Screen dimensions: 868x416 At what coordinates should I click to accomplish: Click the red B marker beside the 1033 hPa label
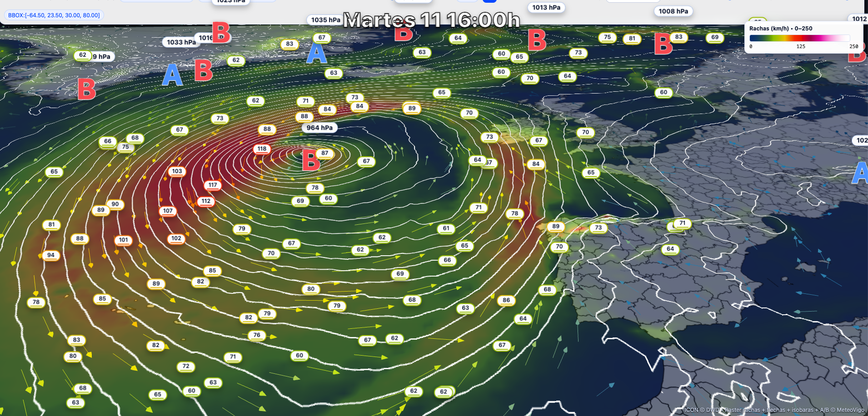(221, 32)
